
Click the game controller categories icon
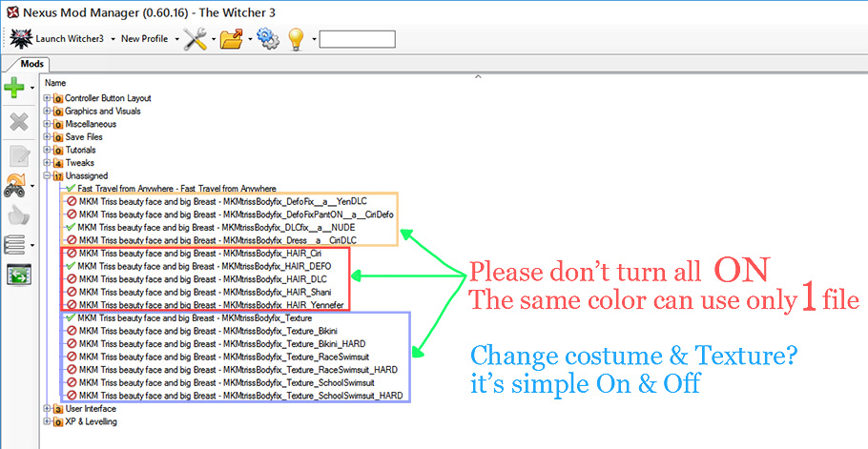[16, 185]
